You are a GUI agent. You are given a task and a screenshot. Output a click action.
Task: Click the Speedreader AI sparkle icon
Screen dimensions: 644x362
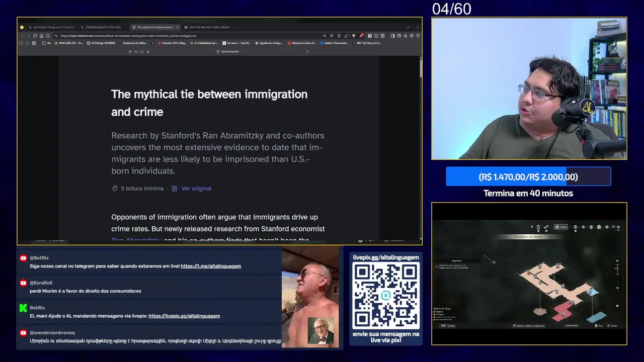(x=148, y=51)
